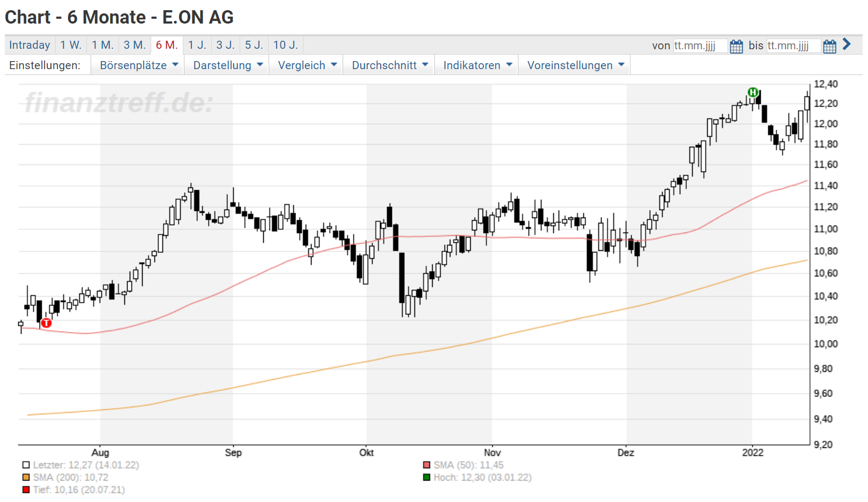This screenshot has width=868, height=502.
Task: Click 'Tief: 10,16 (20.07.21)' legend text
Action: (x=79, y=490)
